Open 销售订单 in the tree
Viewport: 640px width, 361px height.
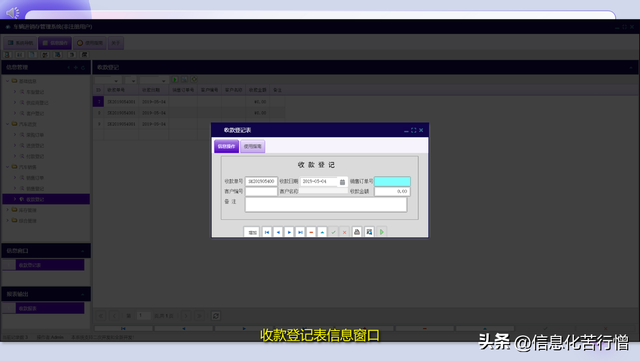35,178
